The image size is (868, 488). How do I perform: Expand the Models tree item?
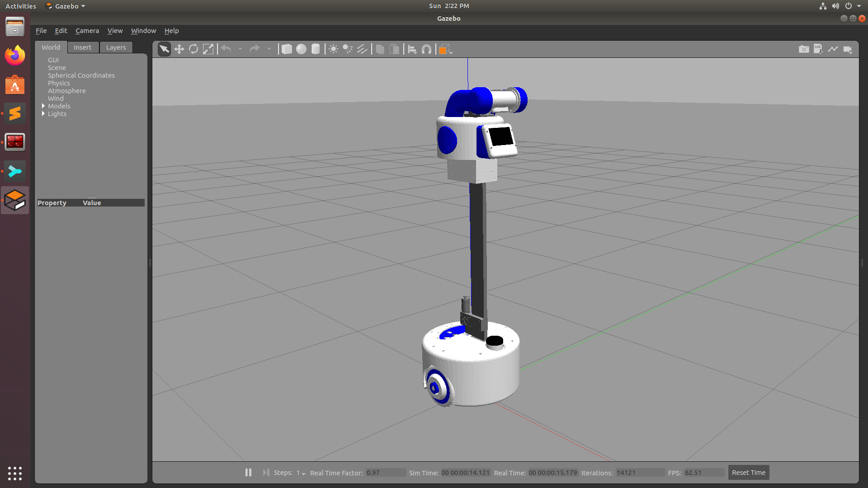click(43, 106)
